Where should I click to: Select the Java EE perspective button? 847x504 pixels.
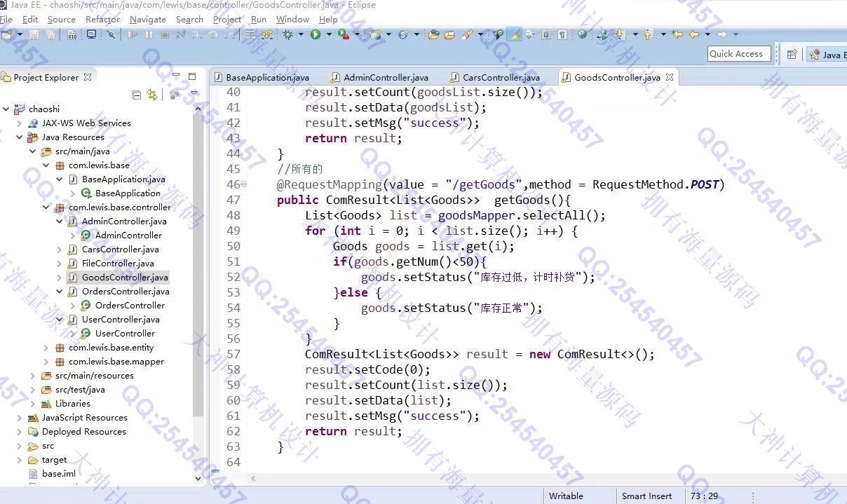click(826, 55)
